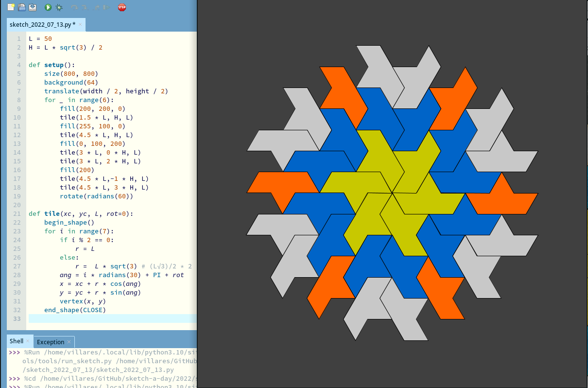Start debugging with the bug icon
Image resolution: width=588 pixels, height=388 pixels.
(59, 7)
